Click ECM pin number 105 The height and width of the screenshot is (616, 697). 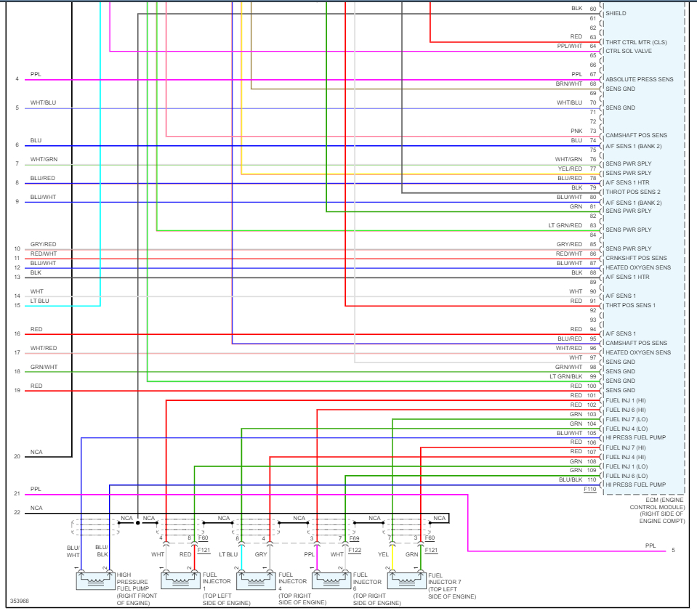click(592, 433)
